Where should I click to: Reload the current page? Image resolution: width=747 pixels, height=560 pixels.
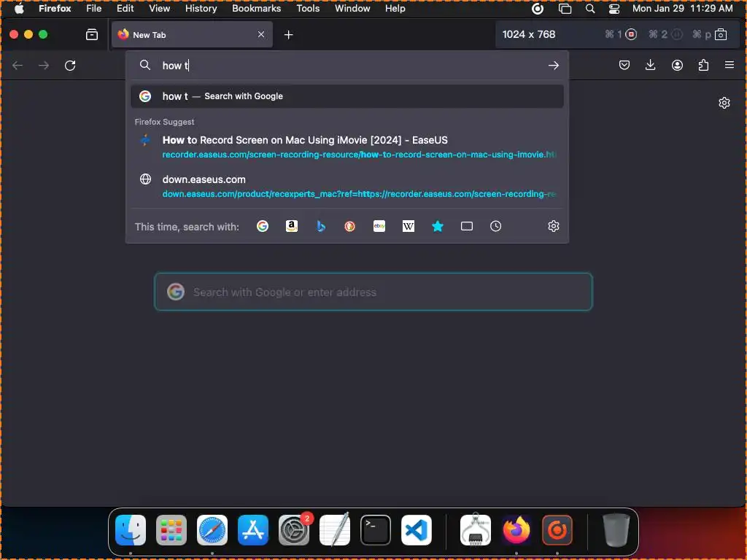(x=70, y=65)
